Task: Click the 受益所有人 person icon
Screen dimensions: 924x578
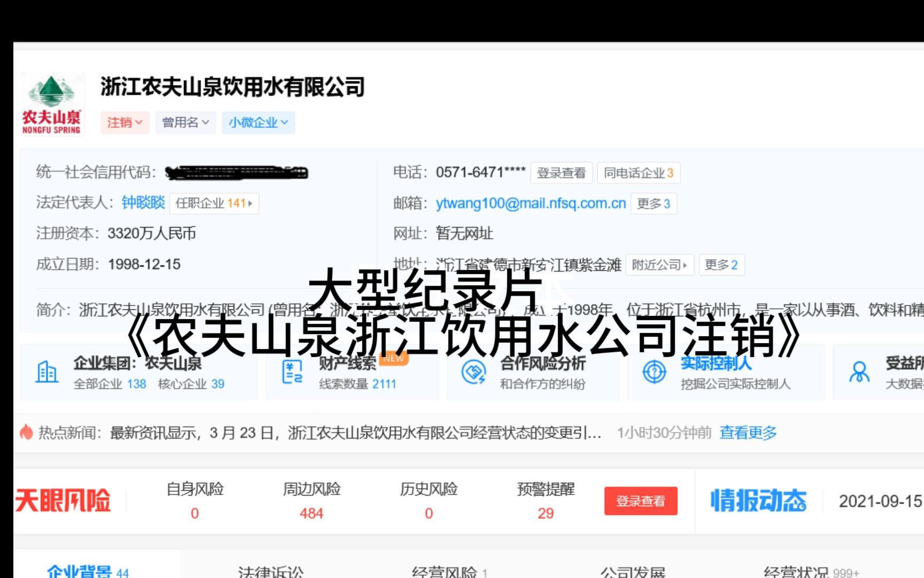Action: point(859,372)
